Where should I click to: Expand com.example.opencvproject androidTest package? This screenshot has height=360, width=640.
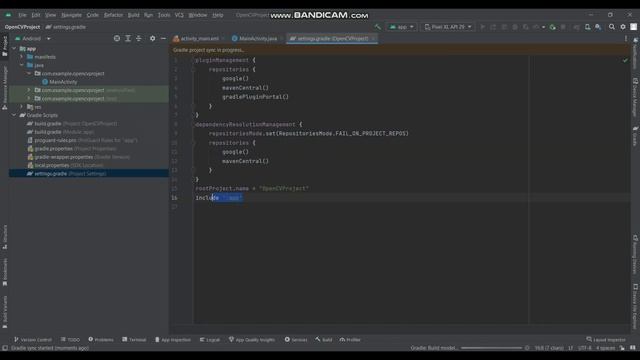[x=29, y=90]
